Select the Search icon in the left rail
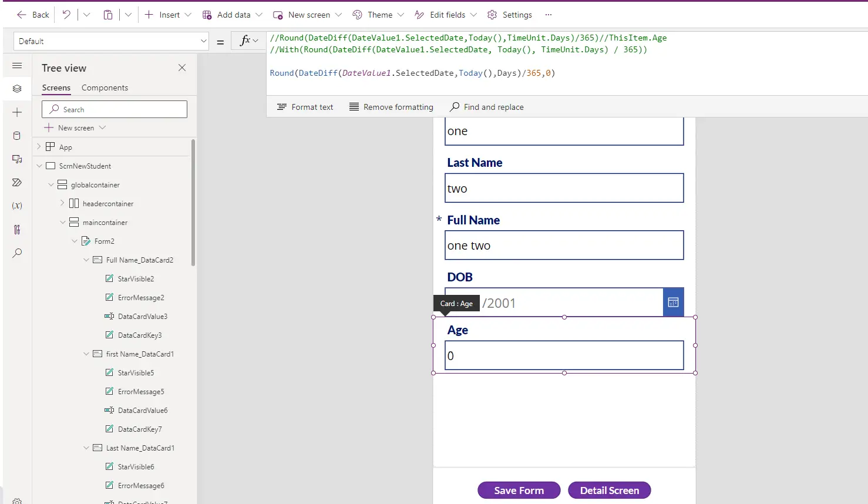This screenshot has height=504, width=868. (x=16, y=253)
